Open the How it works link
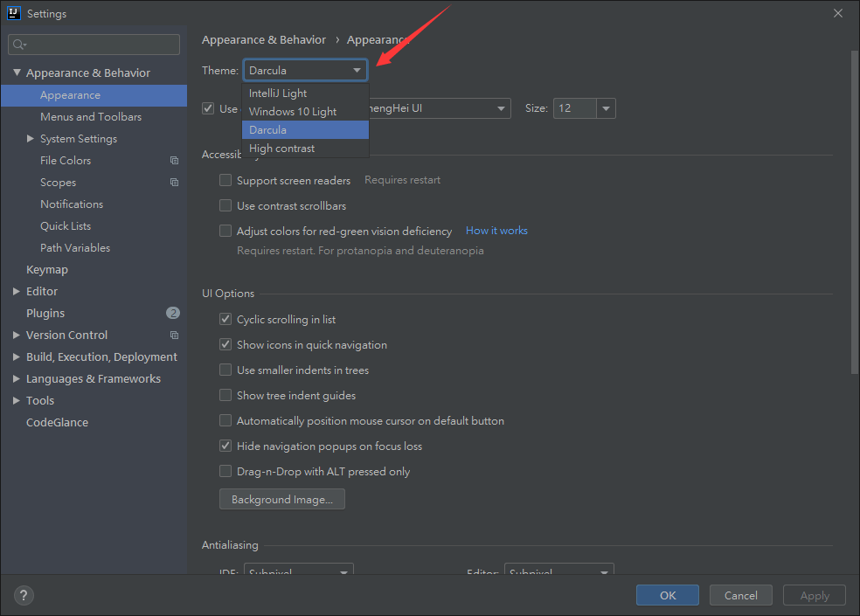 [496, 231]
